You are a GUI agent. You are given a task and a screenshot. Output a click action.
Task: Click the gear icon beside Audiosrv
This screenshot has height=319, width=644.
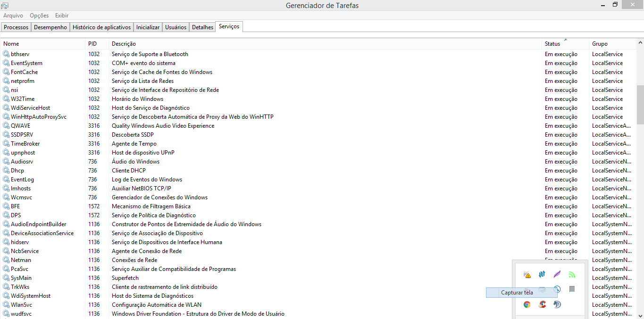pyautogui.click(x=6, y=162)
